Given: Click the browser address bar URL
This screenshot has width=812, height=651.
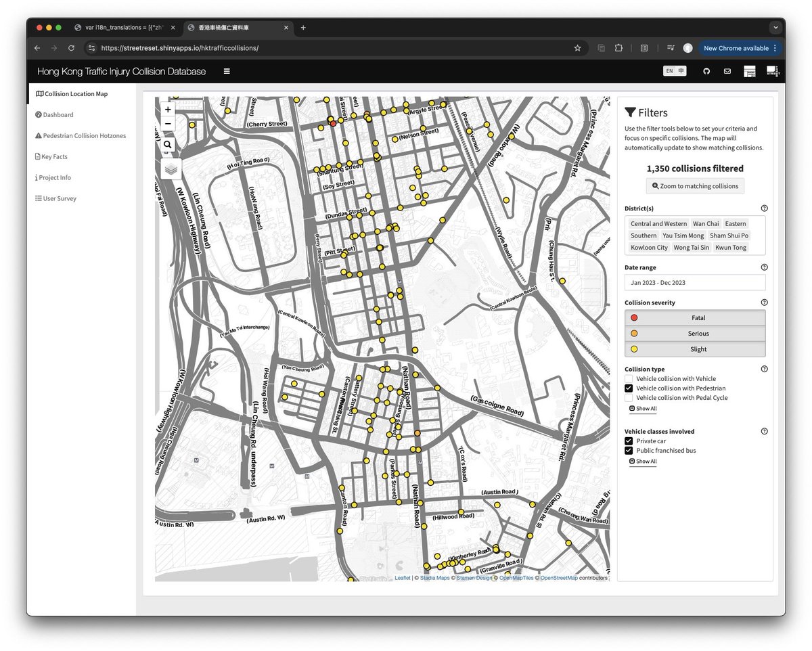Looking at the screenshot, I should pyautogui.click(x=179, y=48).
